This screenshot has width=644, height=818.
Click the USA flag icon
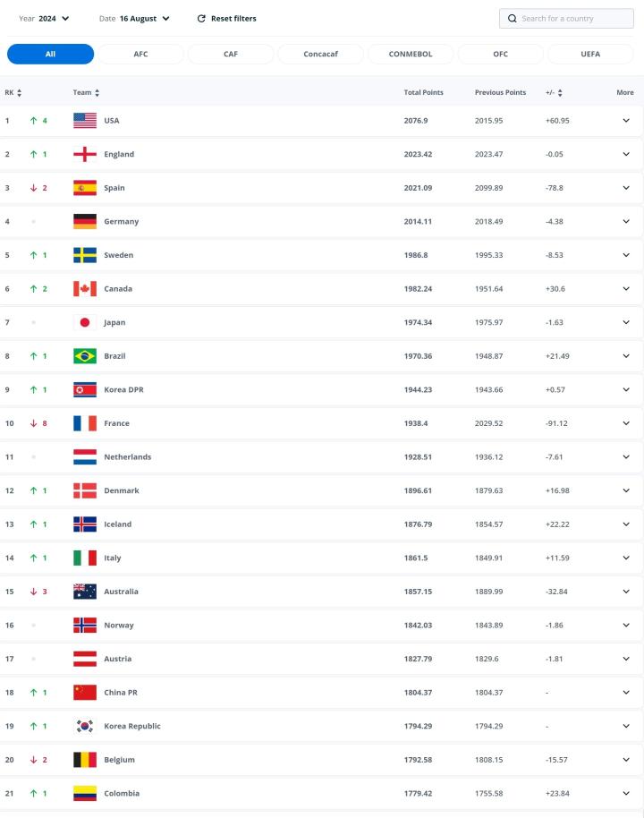pyautogui.click(x=85, y=120)
